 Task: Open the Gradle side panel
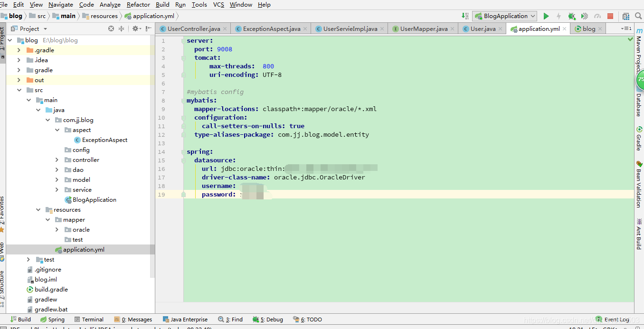(639, 139)
